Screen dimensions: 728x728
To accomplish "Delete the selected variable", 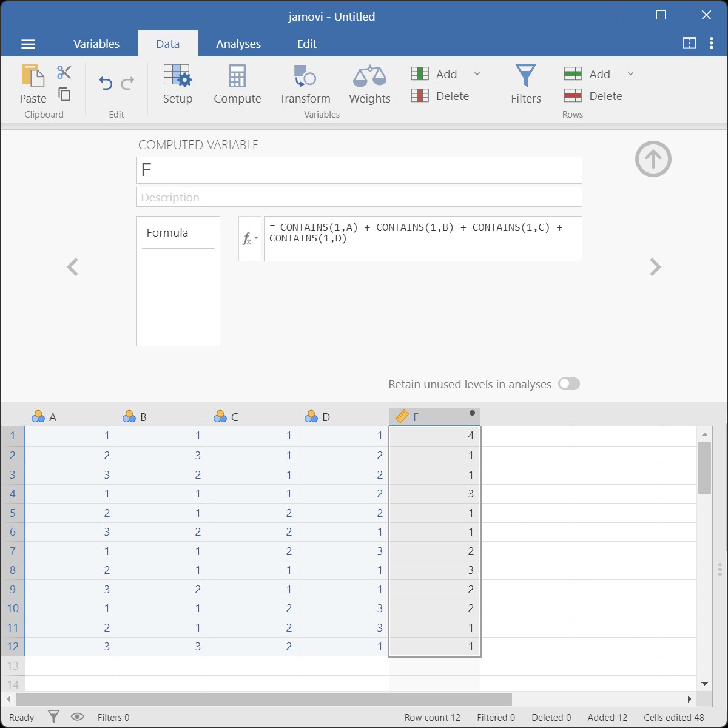I will click(440, 96).
